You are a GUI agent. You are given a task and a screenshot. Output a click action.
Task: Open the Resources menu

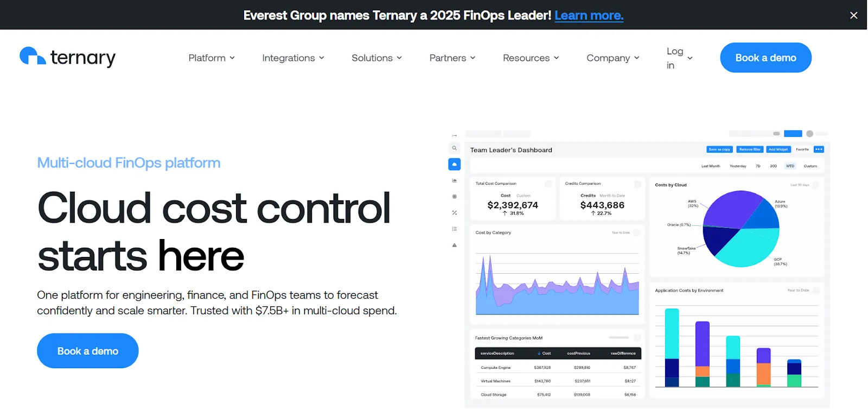531,58
